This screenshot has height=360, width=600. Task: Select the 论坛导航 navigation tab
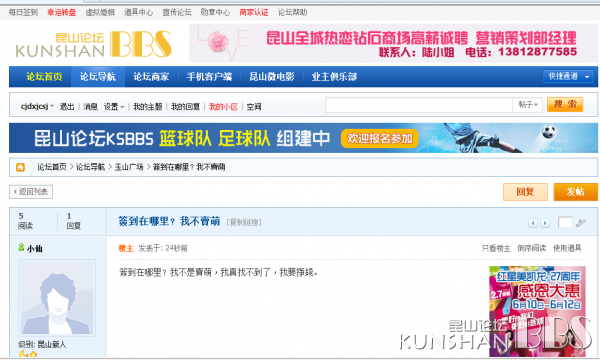click(x=98, y=77)
